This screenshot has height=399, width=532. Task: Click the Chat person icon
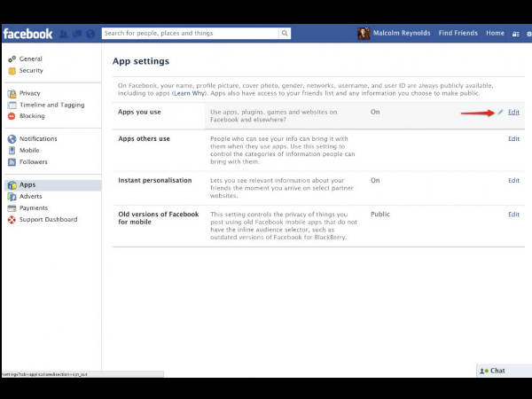pos(483,371)
